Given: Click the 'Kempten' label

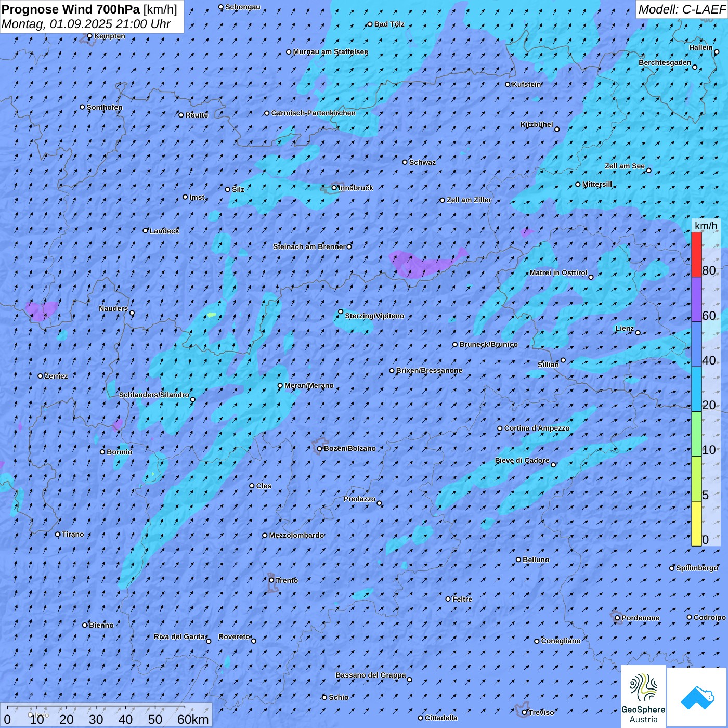Looking at the screenshot, I should (109, 36).
